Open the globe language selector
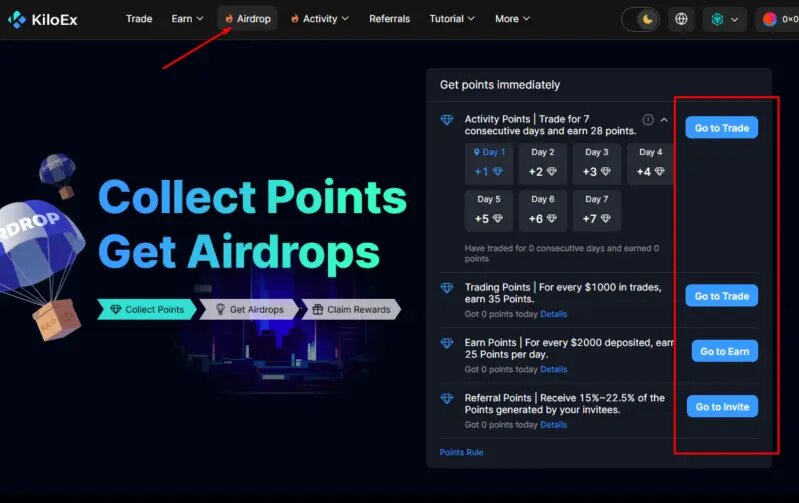The width and height of the screenshot is (799, 503). coord(681,19)
